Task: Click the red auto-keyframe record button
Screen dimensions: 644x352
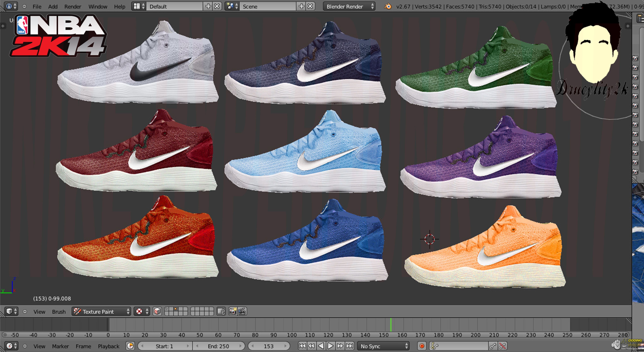Action: 422,346
